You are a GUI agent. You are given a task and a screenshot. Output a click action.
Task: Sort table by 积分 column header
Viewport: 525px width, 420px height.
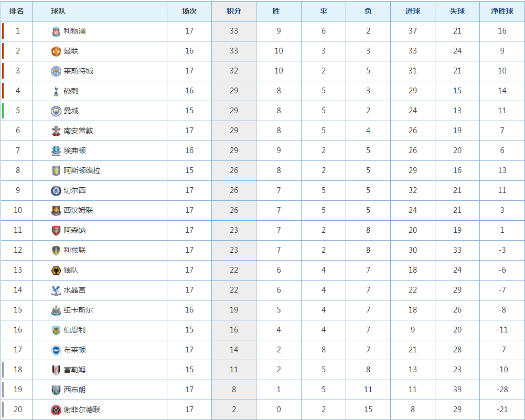pos(234,11)
